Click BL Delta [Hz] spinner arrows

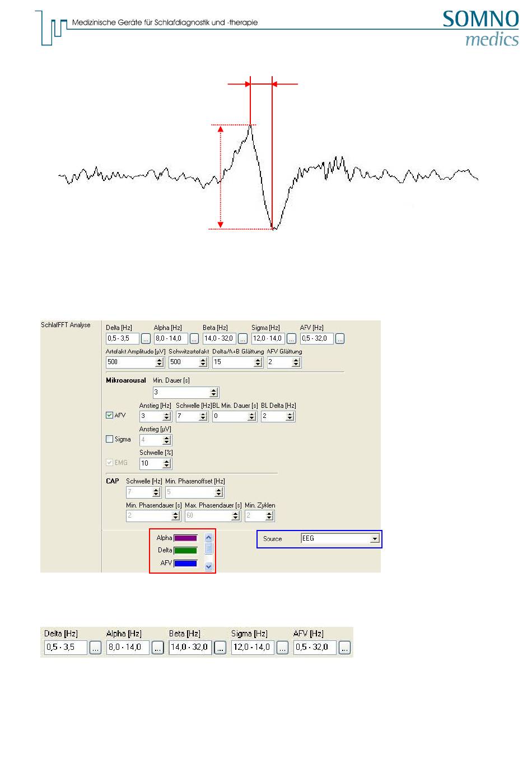(x=290, y=416)
